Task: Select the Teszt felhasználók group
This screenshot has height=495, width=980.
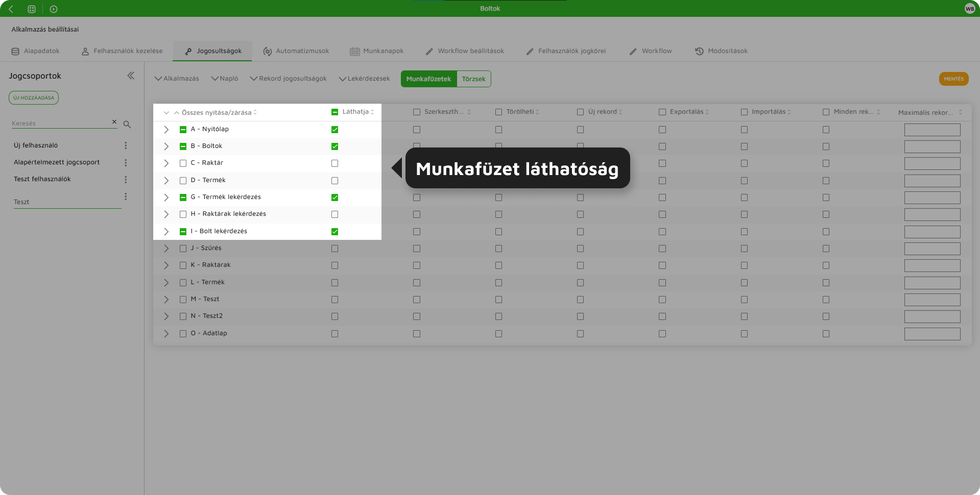Action: tap(42, 179)
